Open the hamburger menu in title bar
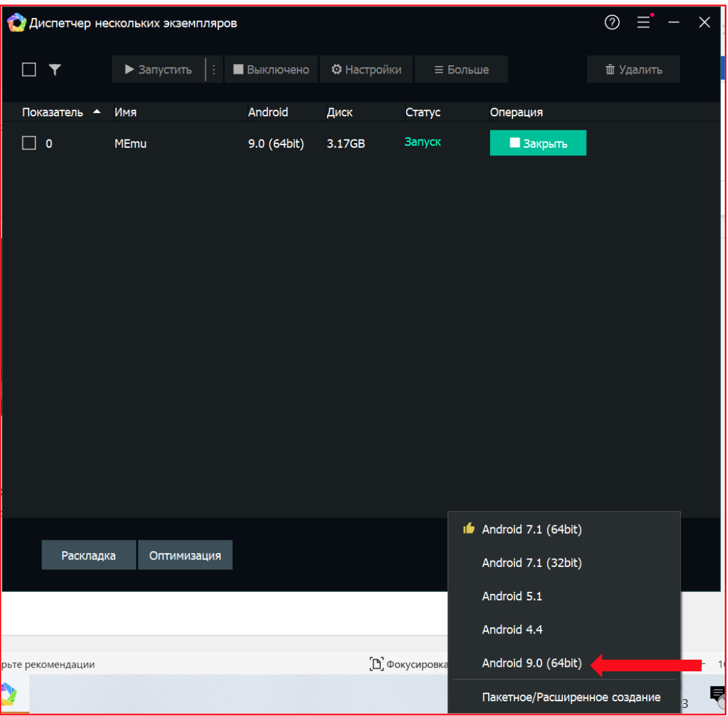Screen dimensions: 728x716 point(644,23)
